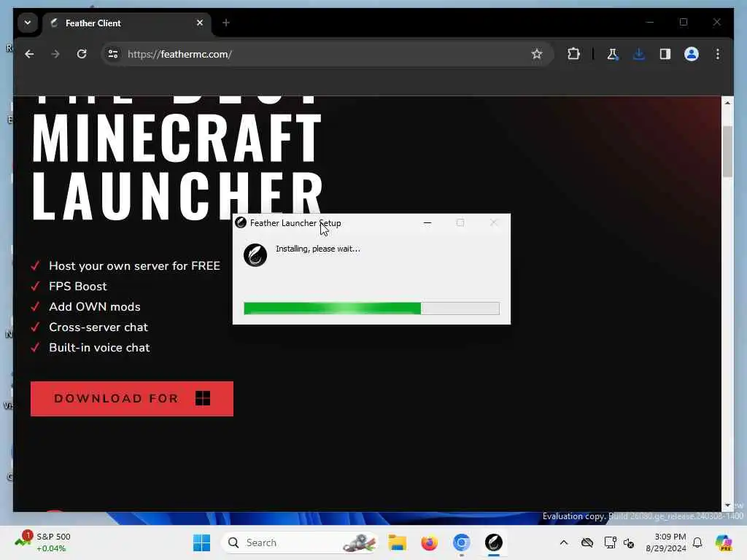Screen dimensions: 747x560
Task: Minimize the Feather Launcher Setup dialog
Action: 427,223
